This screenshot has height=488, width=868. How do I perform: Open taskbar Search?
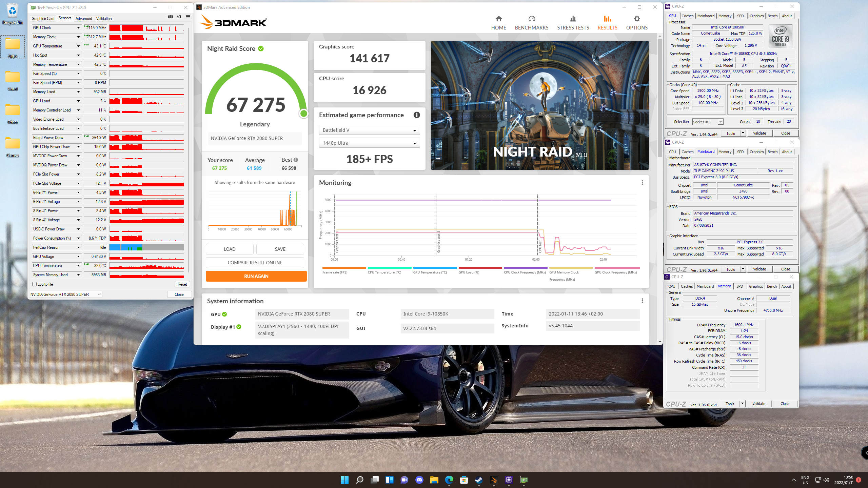[359, 480]
